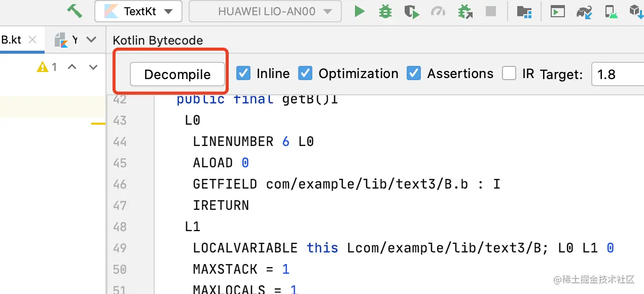The width and height of the screenshot is (644, 294).
Task: Uncheck the Optimization checkbox
Action: (x=305, y=73)
